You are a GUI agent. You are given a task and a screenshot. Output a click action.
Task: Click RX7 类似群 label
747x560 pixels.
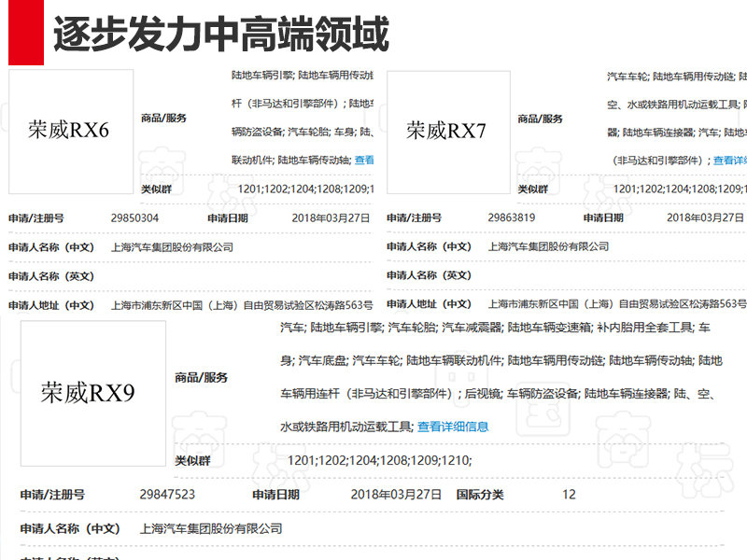533,189
